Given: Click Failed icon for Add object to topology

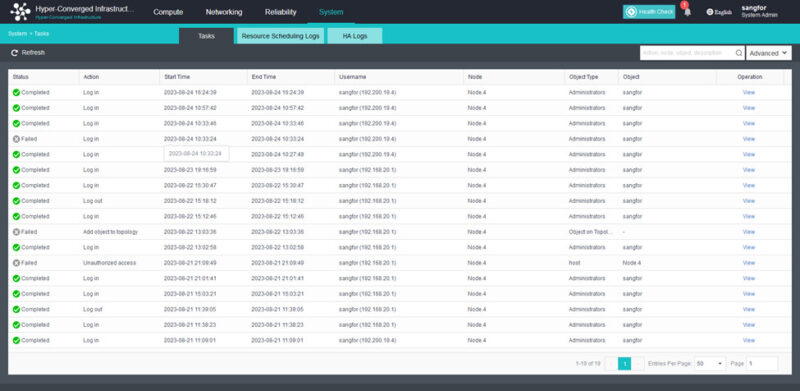Looking at the screenshot, I should click(16, 232).
